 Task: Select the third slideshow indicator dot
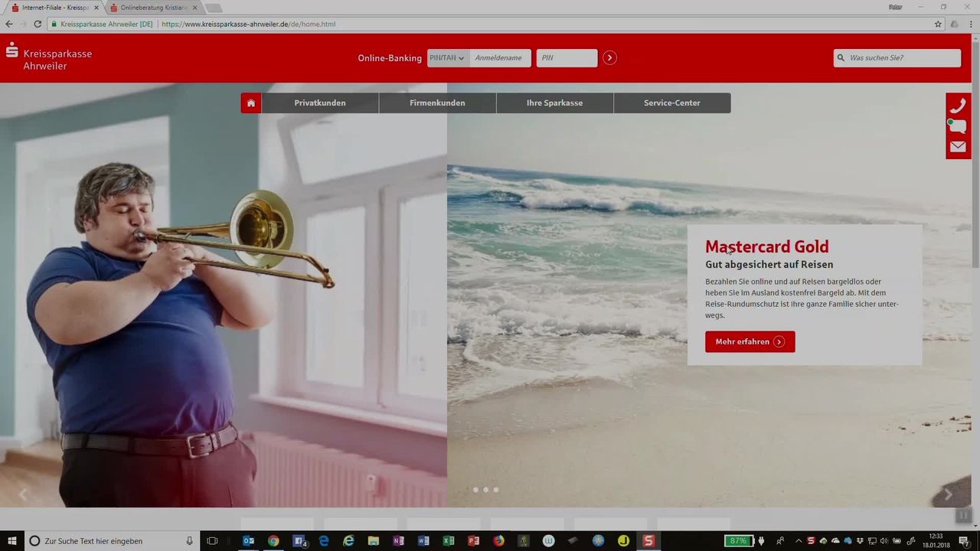(495, 490)
